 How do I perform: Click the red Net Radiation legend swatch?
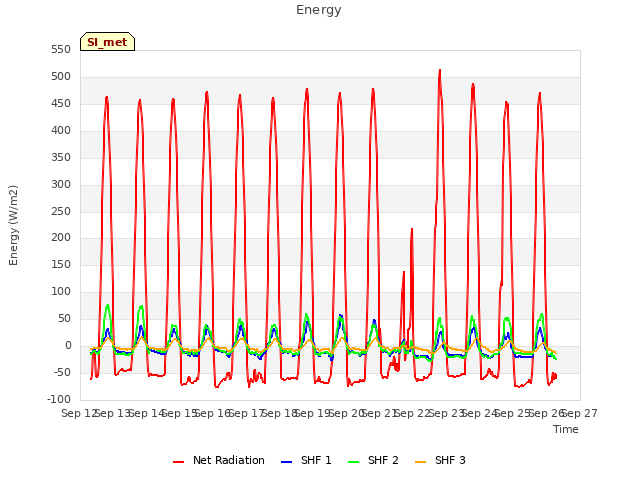pos(178,462)
